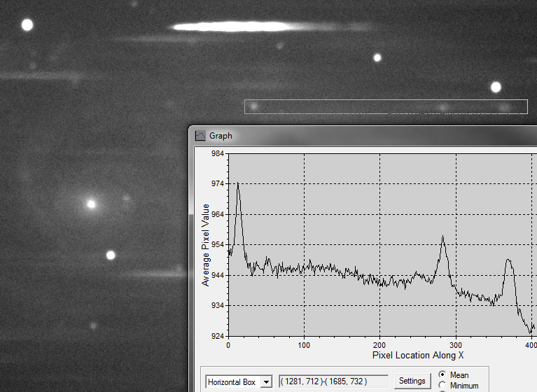Click the tallest peak on the graph
The width and height of the screenshot is (537, 392).
click(238, 184)
